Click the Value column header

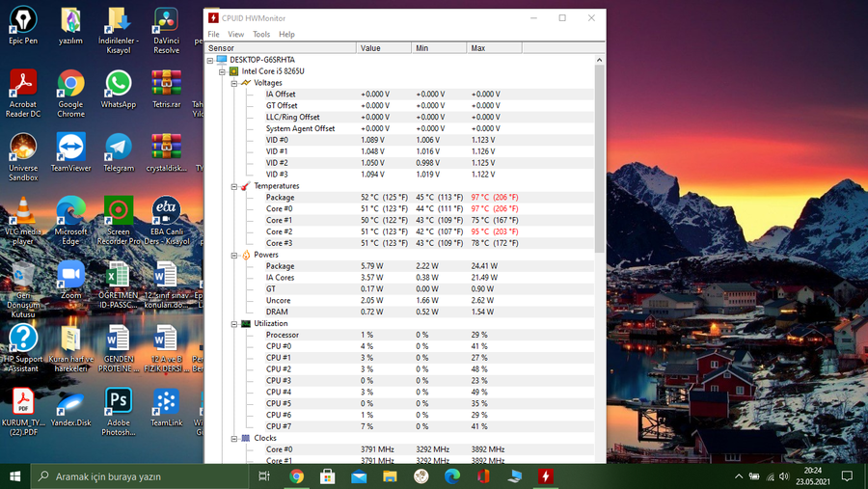384,48
